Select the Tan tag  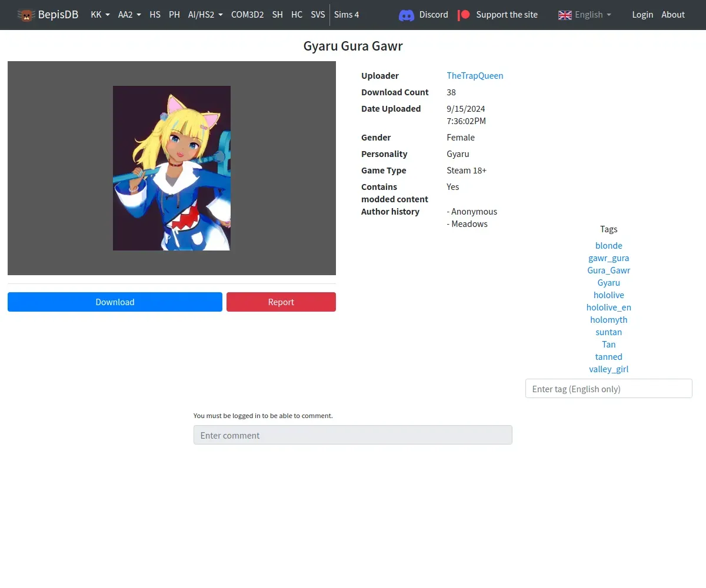608,344
